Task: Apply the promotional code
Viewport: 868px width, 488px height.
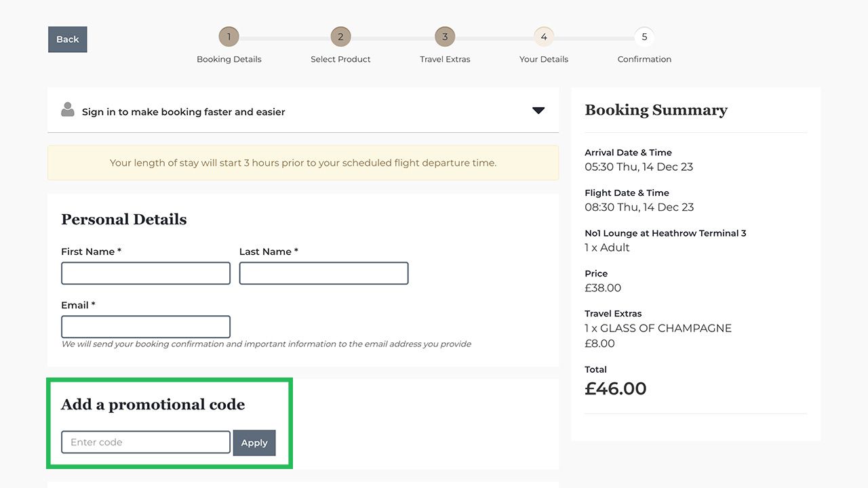Action: pos(254,443)
